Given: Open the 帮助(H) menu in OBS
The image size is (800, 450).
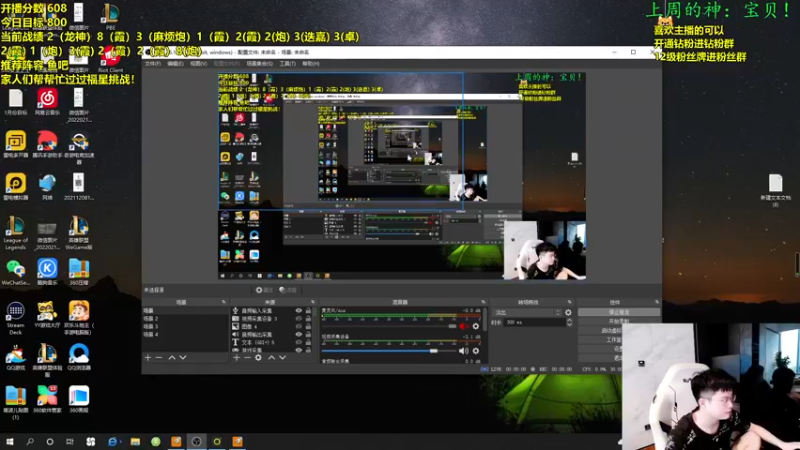Looking at the screenshot, I should point(311,64).
